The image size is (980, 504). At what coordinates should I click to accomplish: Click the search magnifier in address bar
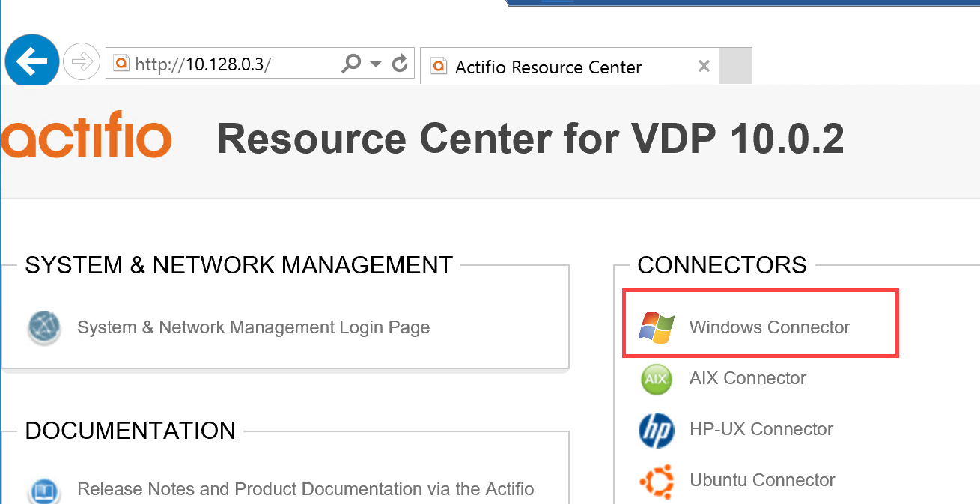pos(350,64)
